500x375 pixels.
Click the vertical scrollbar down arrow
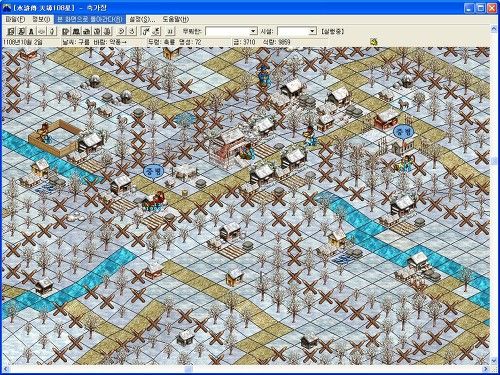(494, 361)
